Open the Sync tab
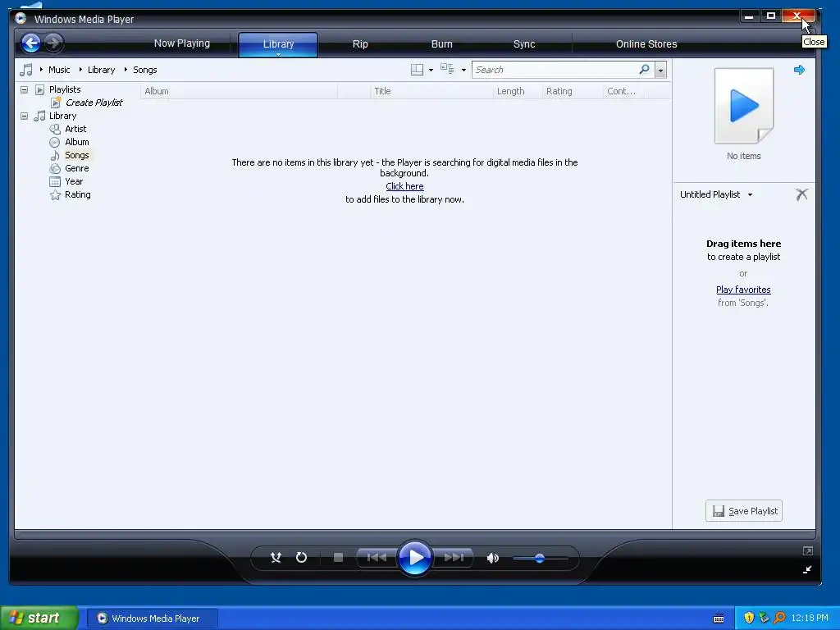The width and height of the screenshot is (840, 630). coord(524,44)
